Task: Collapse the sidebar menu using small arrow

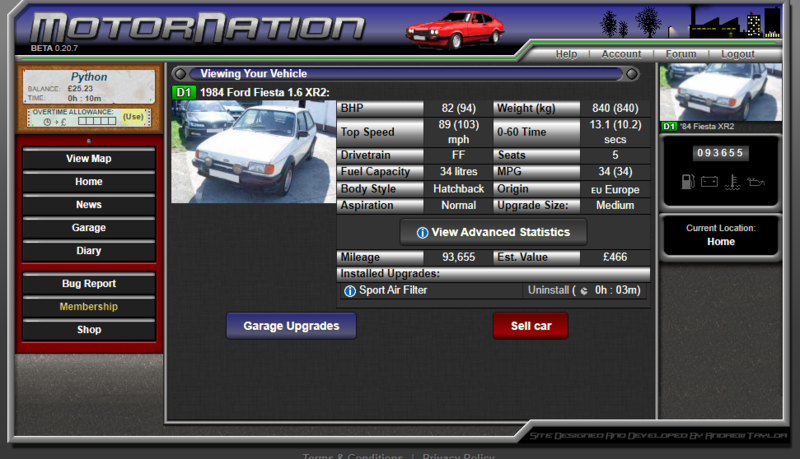Action: [89, 141]
